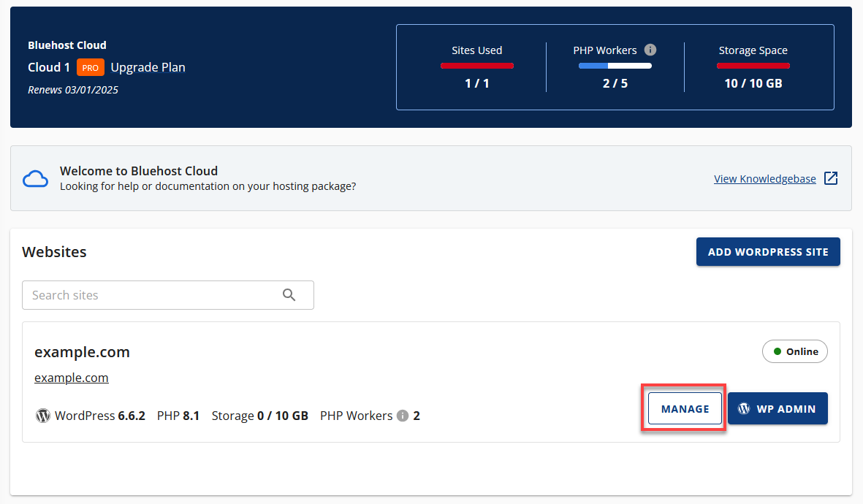The height and width of the screenshot is (504, 863).
Task: Click the 'Looking for help or documentation' text
Action: click(x=208, y=186)
